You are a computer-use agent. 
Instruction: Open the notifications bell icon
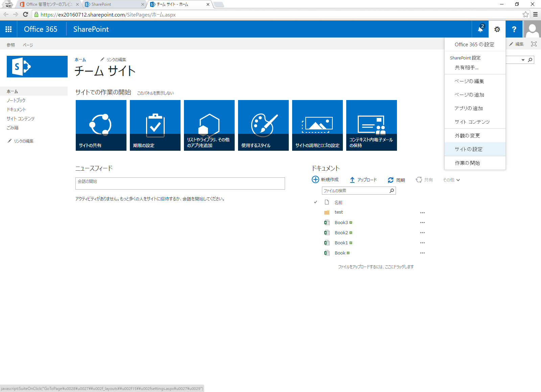pos(480,29)
